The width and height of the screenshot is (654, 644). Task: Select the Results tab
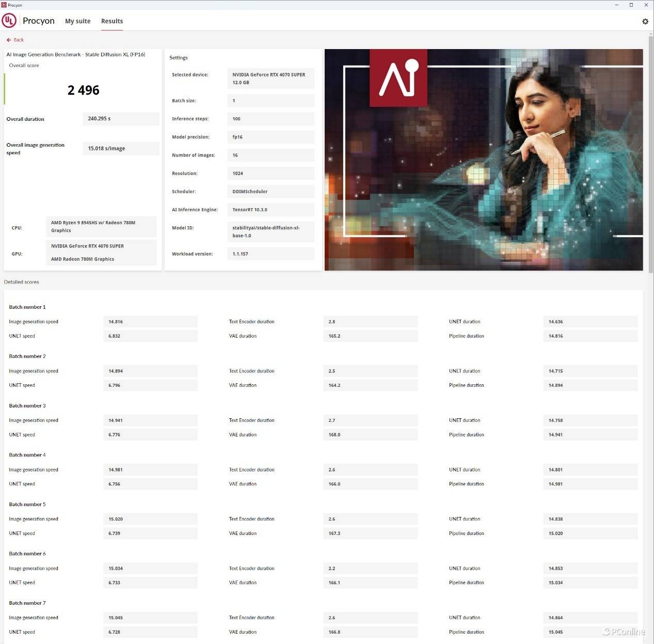[112, 21]
